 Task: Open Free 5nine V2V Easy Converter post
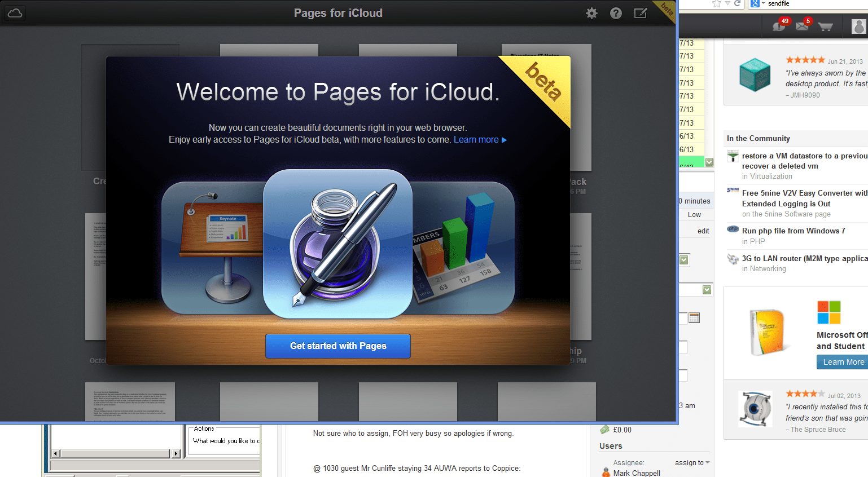[804, 198]
